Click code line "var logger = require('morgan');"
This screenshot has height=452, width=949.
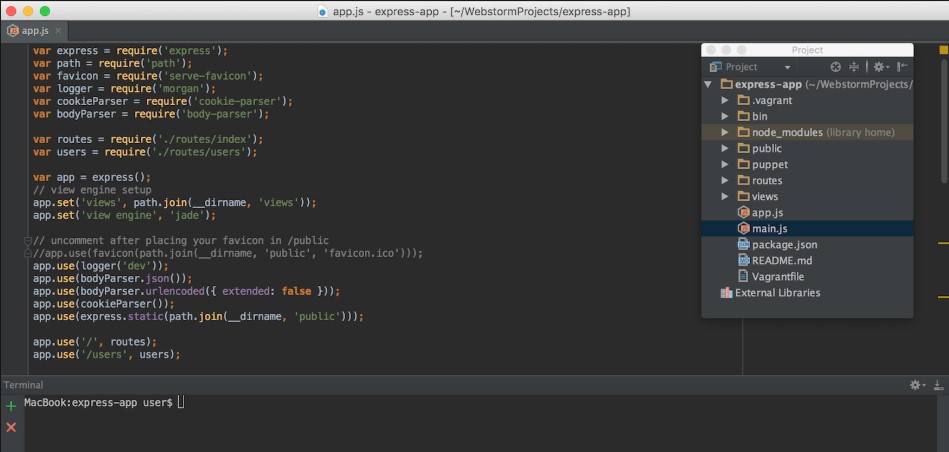point(124,89)
